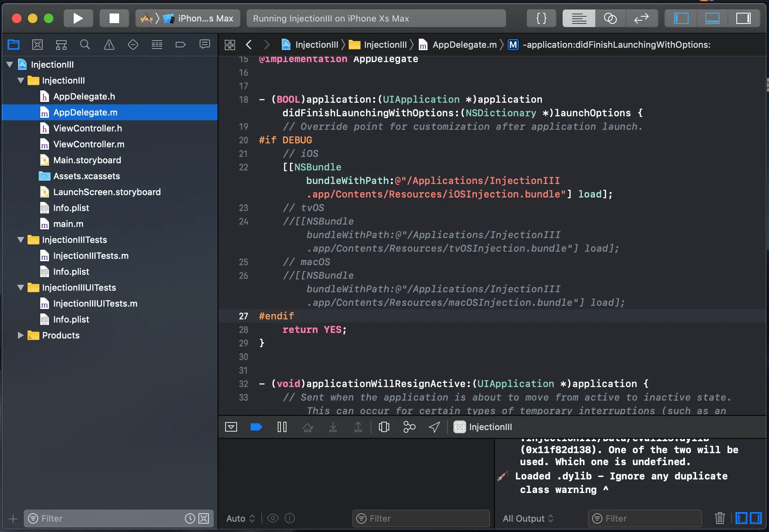Click Debug View Hierarchy icon
The image size is (769, 532).
tap(384, 427)
